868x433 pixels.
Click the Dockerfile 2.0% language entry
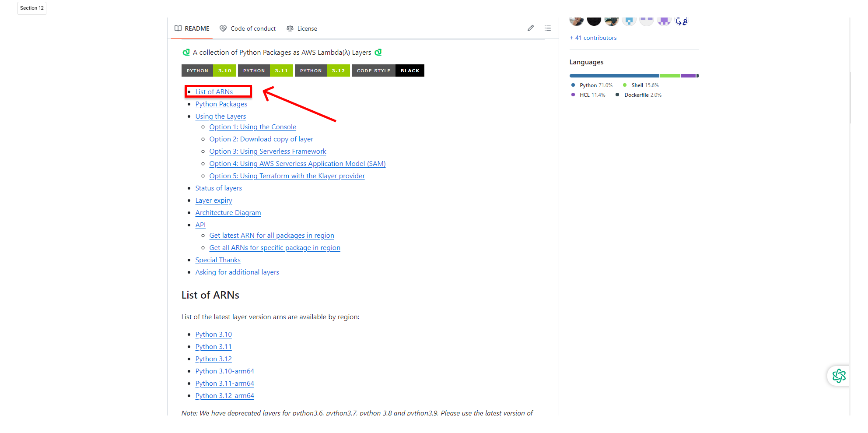point(639,95)
